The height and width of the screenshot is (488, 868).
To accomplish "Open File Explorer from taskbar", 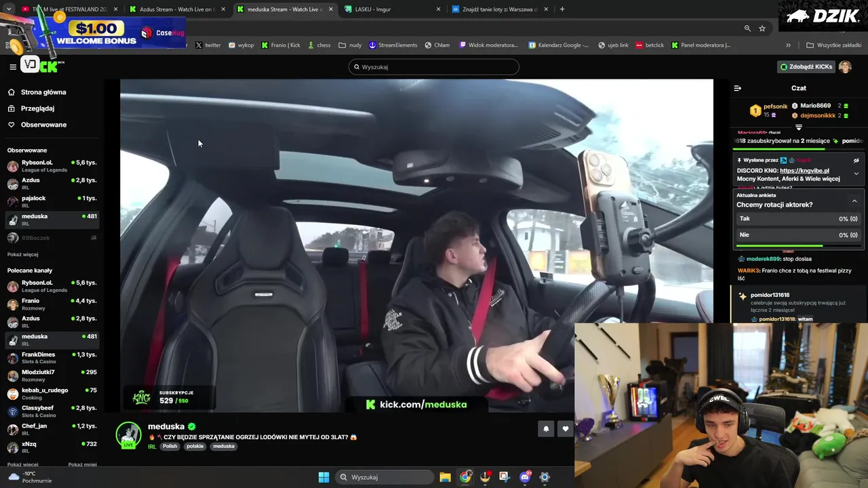I will click(445, 477).
